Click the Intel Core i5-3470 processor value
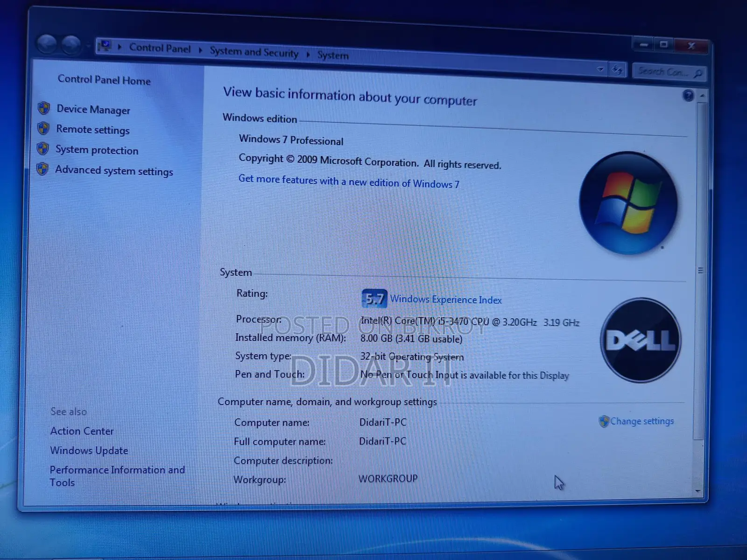The image size is (747, 560). (470, 322)
